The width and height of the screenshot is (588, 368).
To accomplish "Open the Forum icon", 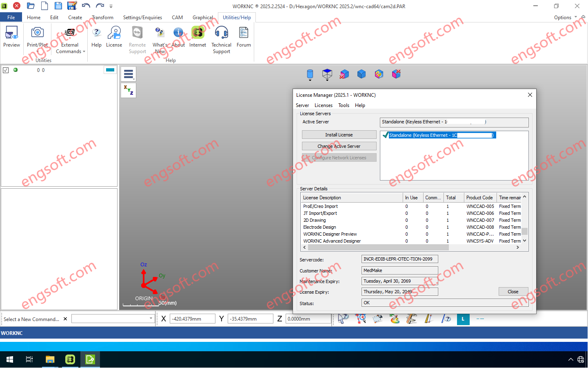I will [244, 33].
